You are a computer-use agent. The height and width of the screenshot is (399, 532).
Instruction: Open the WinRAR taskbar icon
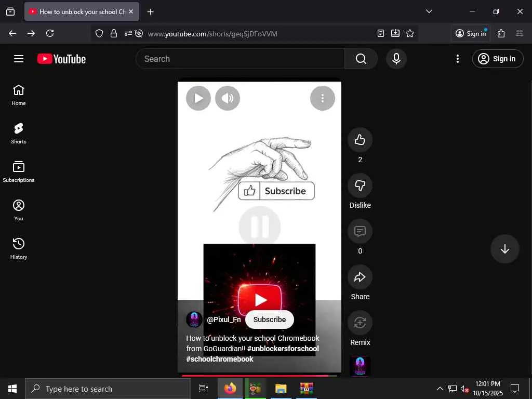click(307, 389)
